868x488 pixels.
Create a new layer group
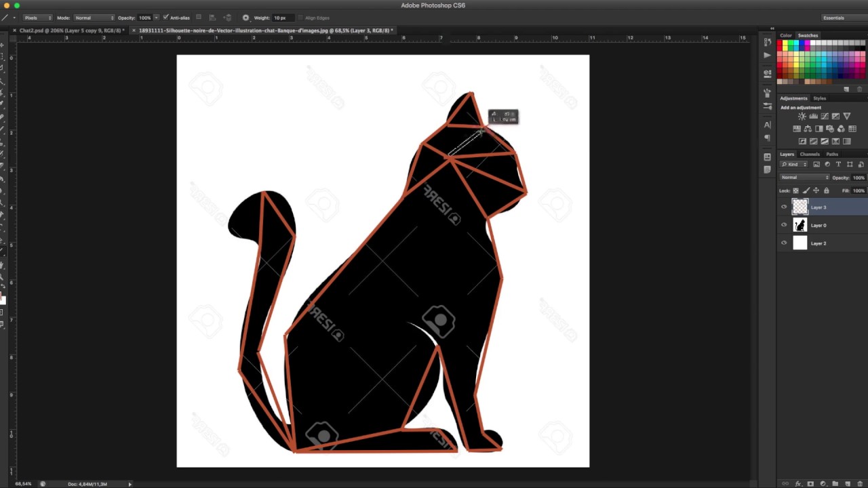pos(835,484)
